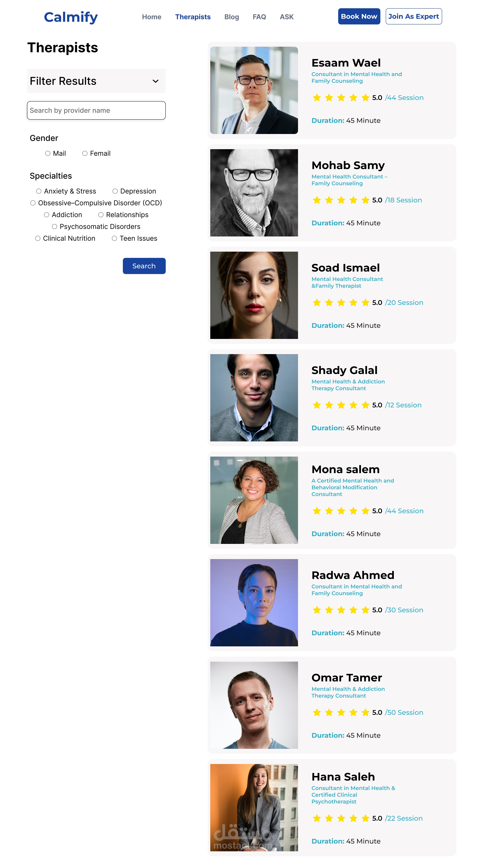The image size is (486, 868).
Task: Click fourth star in Mona salem's rating
Action: coord(353,511)
